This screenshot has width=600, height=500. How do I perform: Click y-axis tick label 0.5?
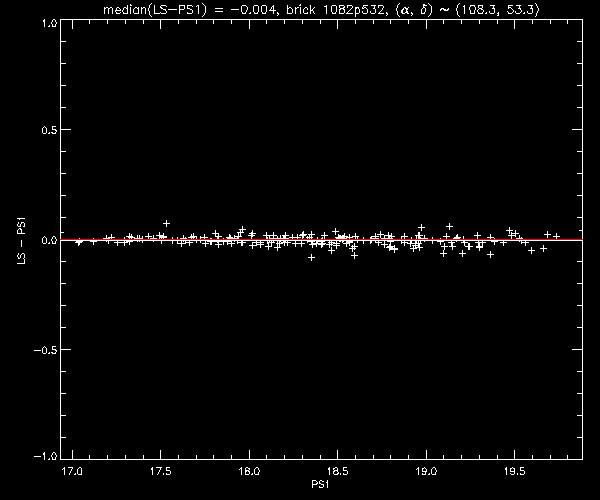click(49, 130)
